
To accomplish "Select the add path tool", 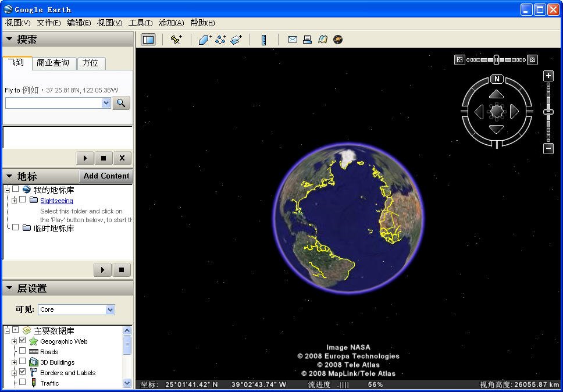I will pos(220,40).
